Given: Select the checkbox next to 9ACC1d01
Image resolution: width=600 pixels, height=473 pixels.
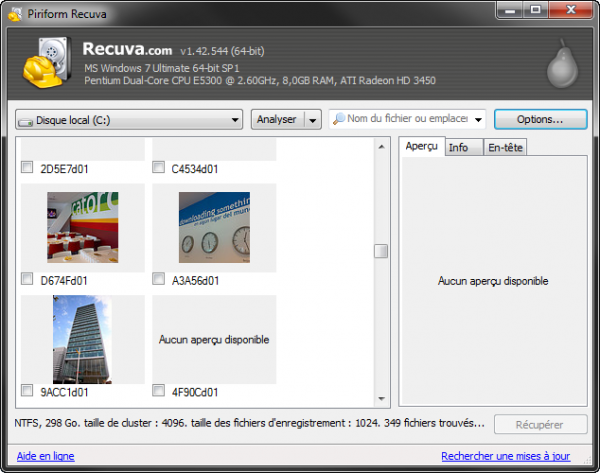Looking at the screenshot, I should 27,391.
